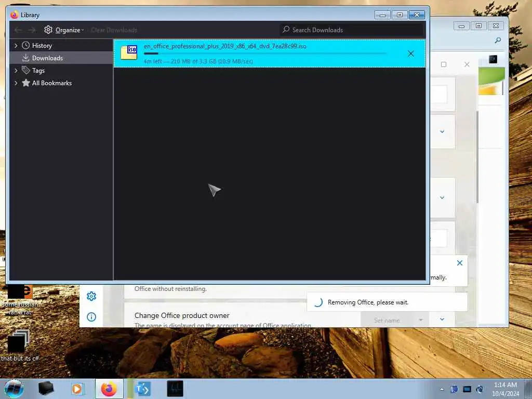
Task: Select the en_office_professional_plus_2019 ISO filename
Action: pyautogui.click(x=225, y=46)
